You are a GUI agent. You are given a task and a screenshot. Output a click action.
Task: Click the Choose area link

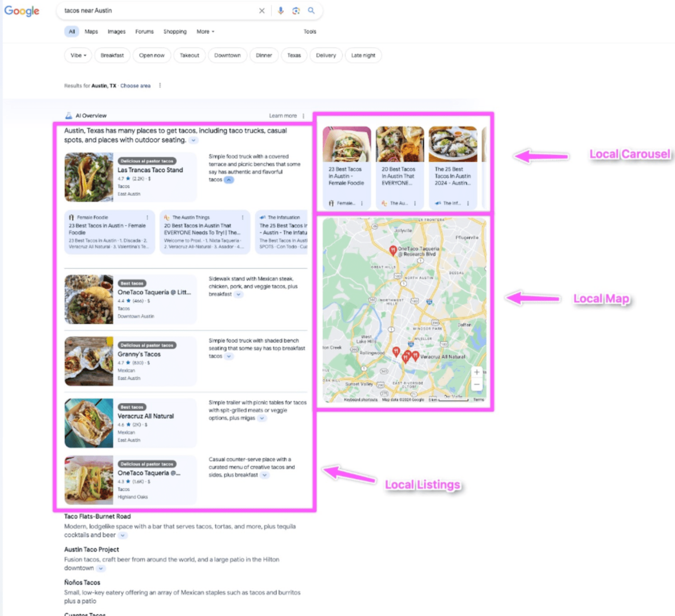click(135, 86)
